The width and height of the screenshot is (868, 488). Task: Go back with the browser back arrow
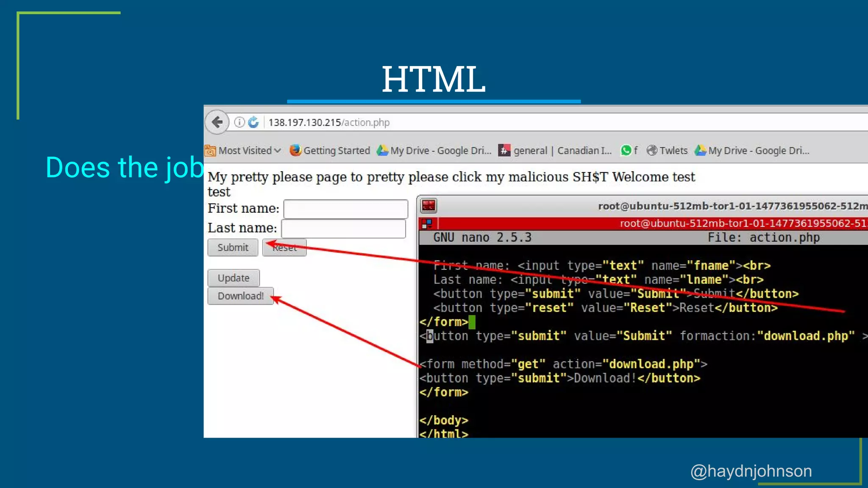pyautogui.click(x=217, y=122)
